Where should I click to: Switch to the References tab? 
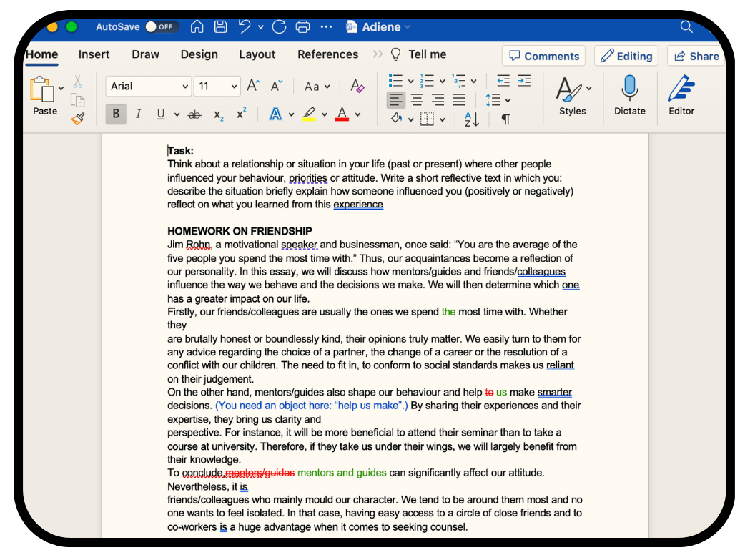pyautogui.click(x=328, y=54)
